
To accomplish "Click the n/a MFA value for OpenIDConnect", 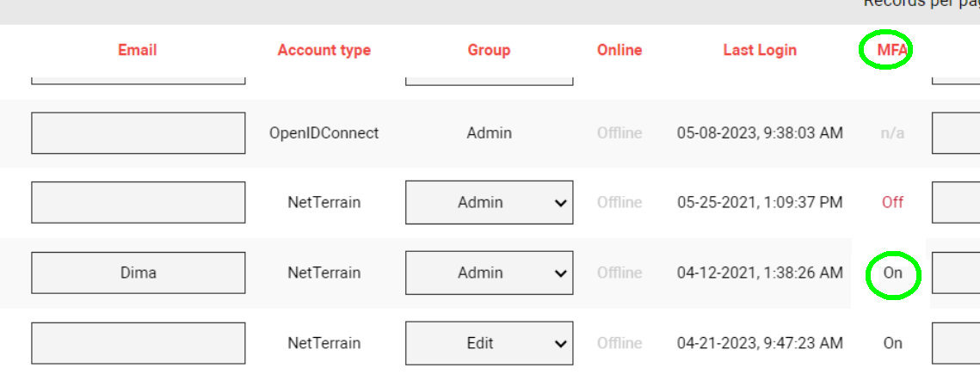I will [x=892, y=133].
